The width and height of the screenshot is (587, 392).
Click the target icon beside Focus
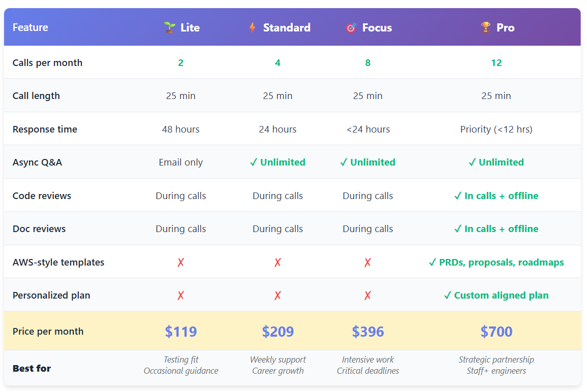351,27
